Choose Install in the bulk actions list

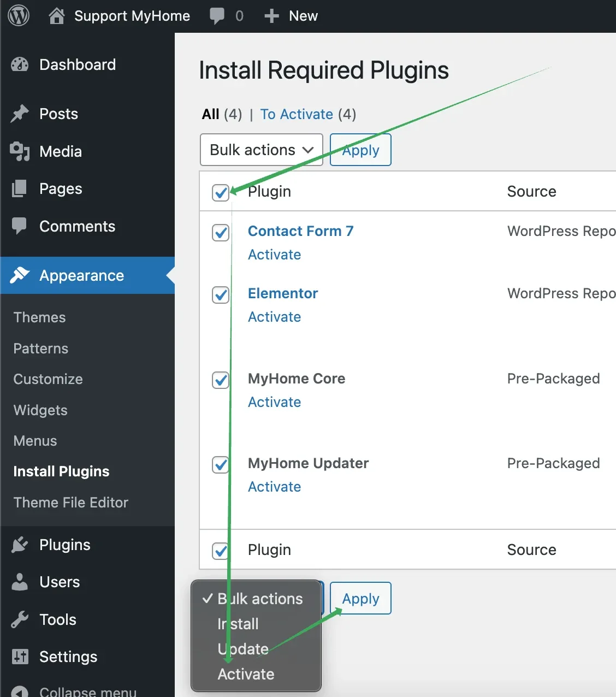click(256, 624)
